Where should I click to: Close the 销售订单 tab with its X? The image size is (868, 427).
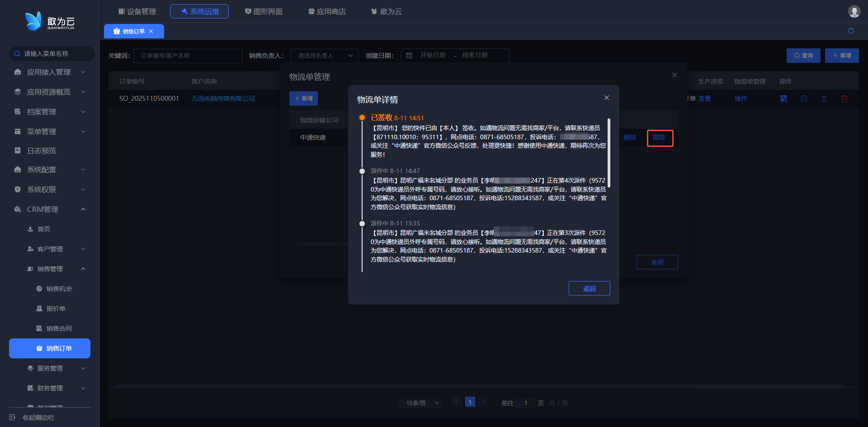(151, 31)
